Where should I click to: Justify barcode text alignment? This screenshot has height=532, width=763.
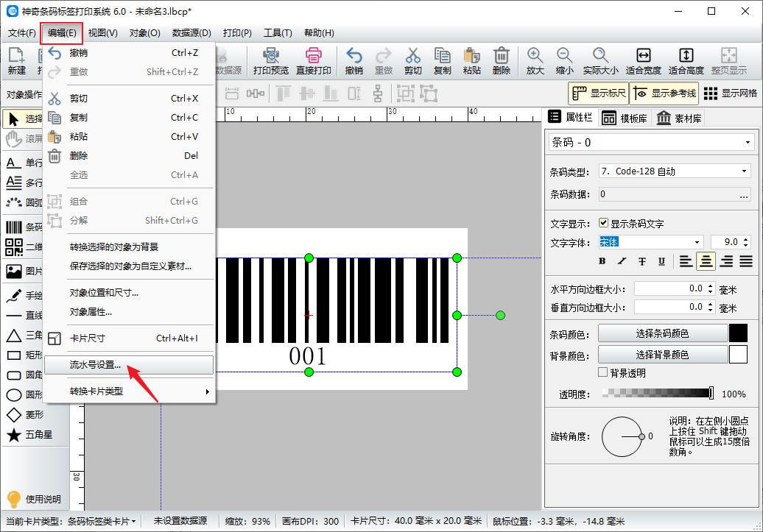pos(746,261)
